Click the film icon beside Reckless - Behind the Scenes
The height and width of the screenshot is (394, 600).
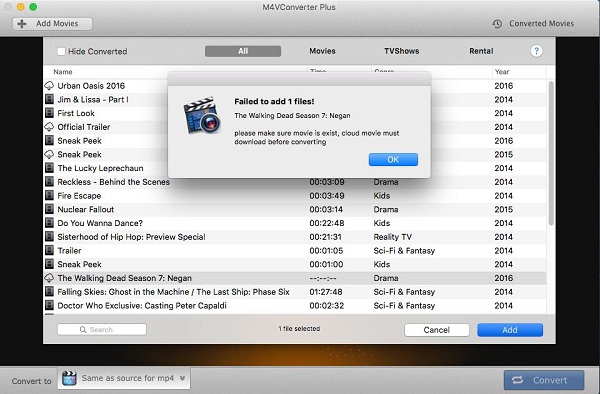coord(49,182)
